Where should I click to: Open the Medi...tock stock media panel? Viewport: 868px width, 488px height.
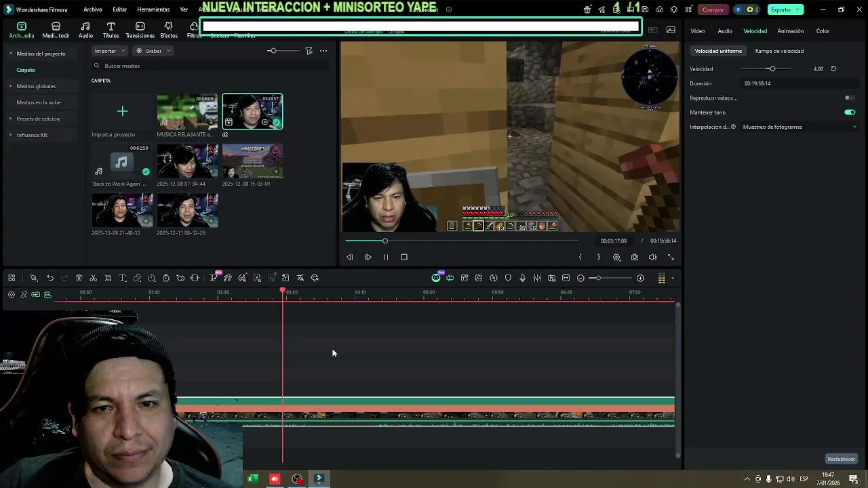coord(56,30)
